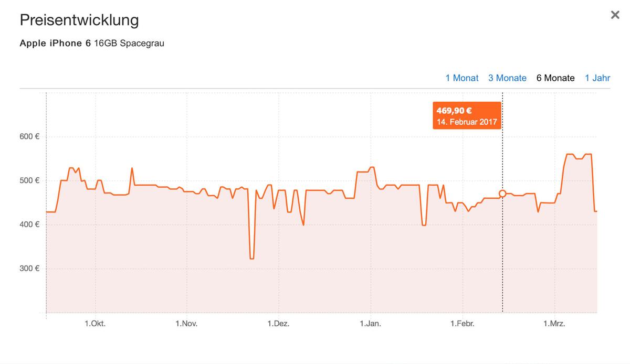Click the highlighted data point circle
Screen dimensions: 630x364
pos(502,194)
